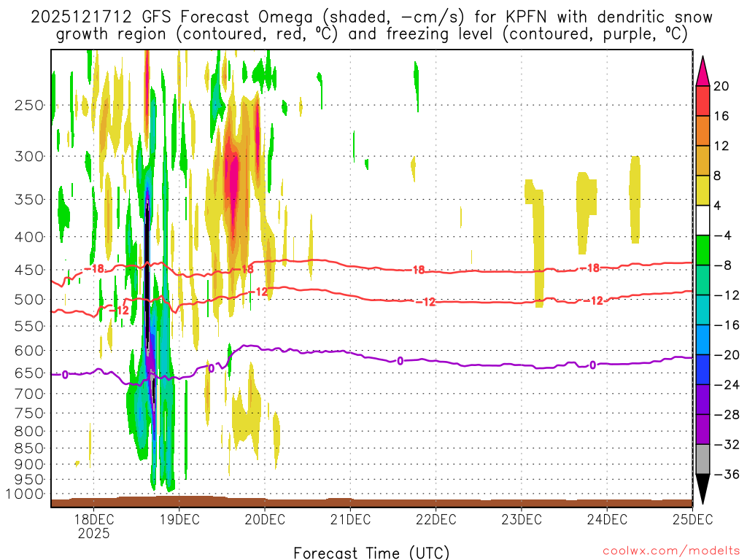The width and height of the screenshot is (747, 560).
Task: Click the violet -24 to -28 colorbar swatch
Action: [x=703, y=400]
